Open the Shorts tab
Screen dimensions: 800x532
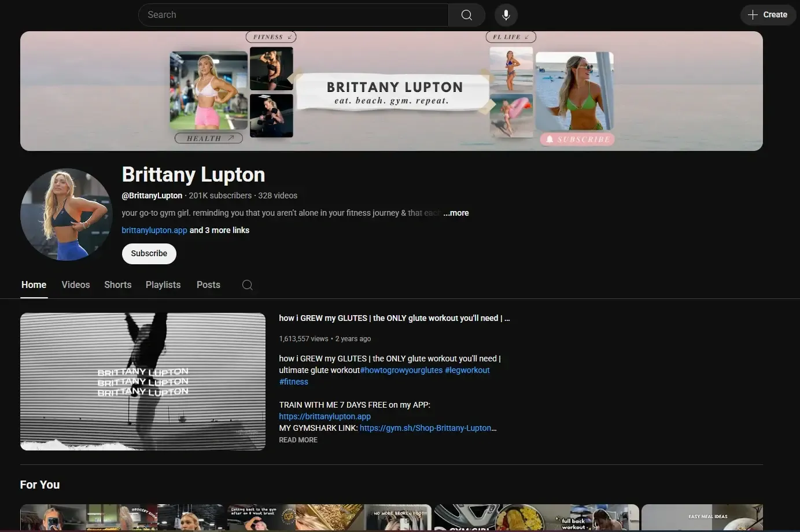click(x=117, y=285)
